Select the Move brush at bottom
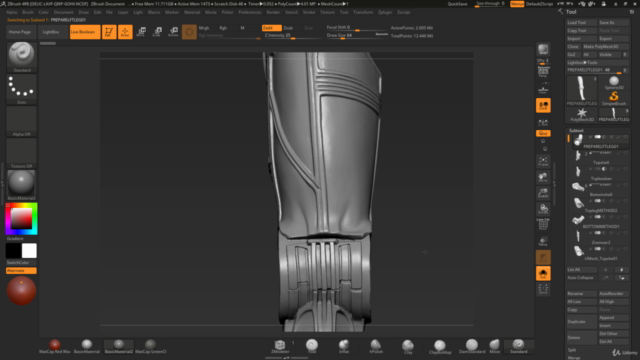This screenshot has width=640, height=360. tap(495, 347)
